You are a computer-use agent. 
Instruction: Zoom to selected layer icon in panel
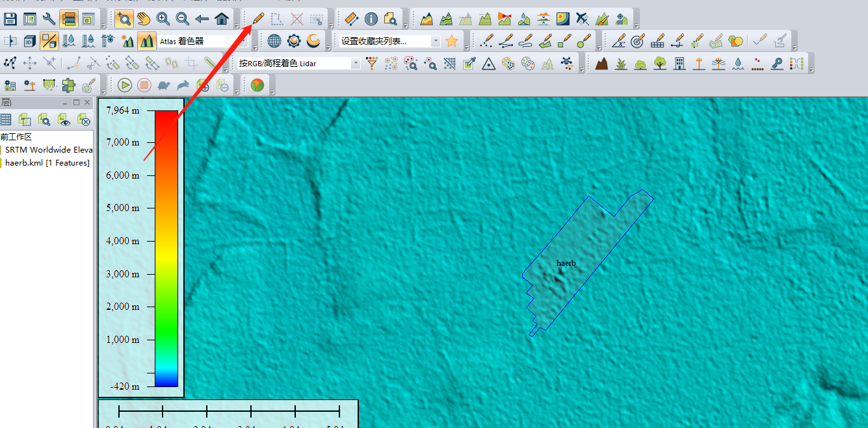coord(44,119)
